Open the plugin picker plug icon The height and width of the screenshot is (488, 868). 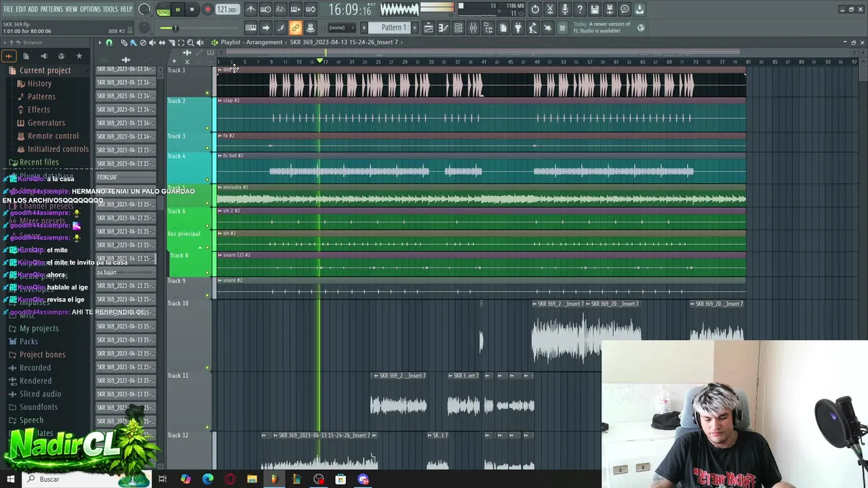pyautogui.click(x=518, y=28)
